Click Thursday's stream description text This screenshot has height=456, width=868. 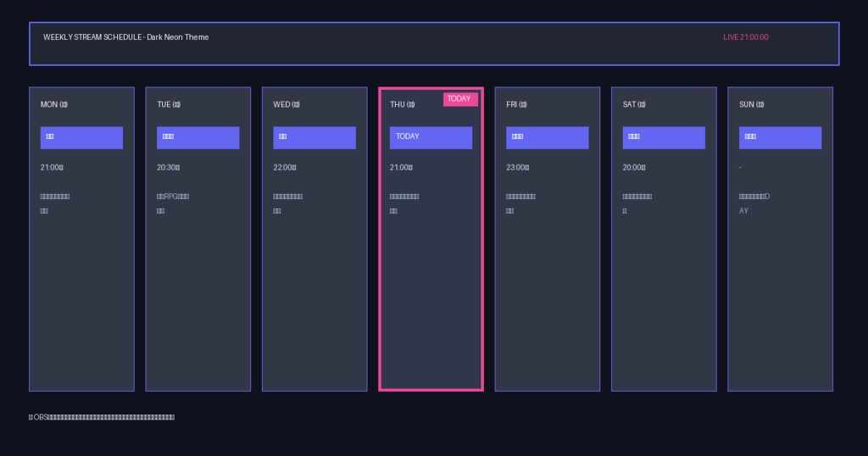404,203
